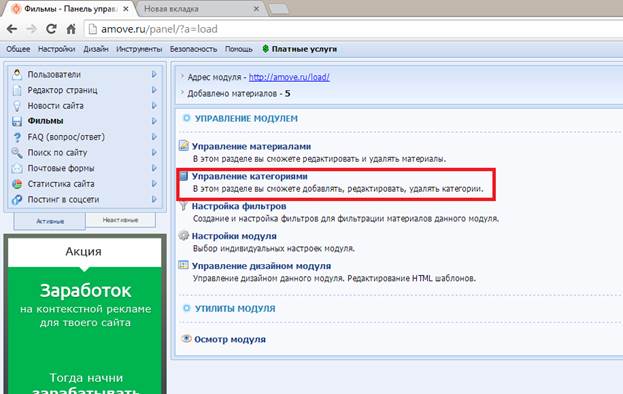Click the Управление дизайном модуля layout icon
The width and height of the screenshot is (623, 394).
click(184, 265)
